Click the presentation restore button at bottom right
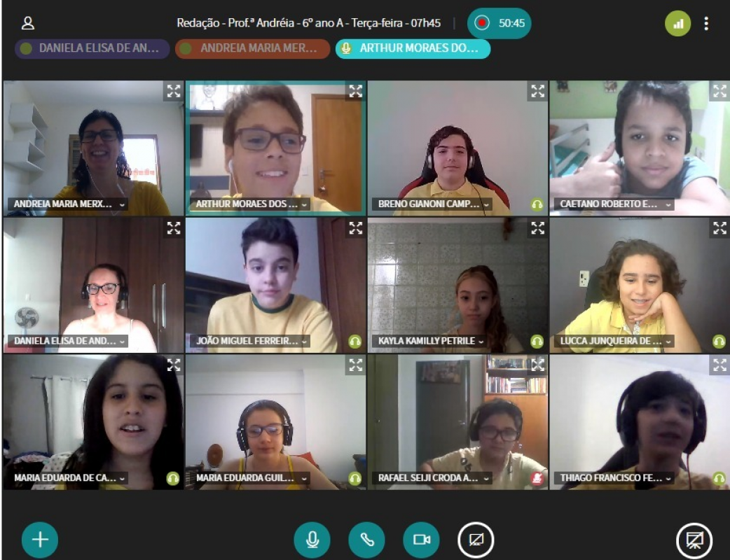730x560 pixels. tap(694, 540)
